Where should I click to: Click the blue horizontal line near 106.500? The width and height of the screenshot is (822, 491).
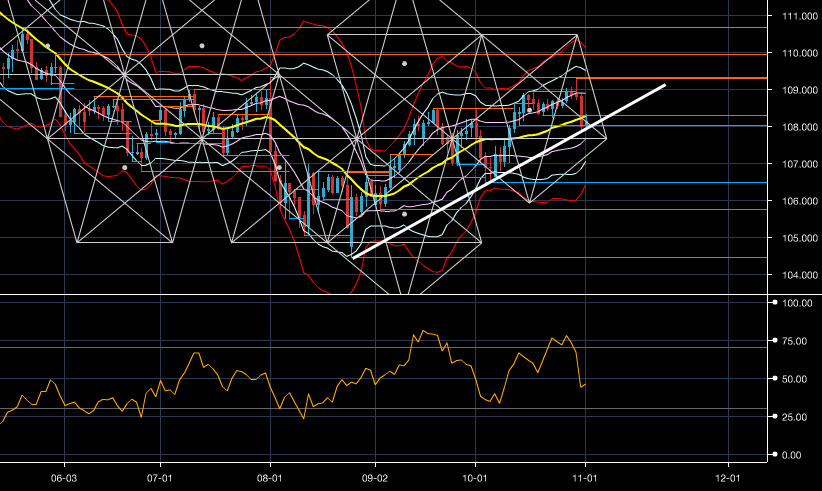point(680,182)
